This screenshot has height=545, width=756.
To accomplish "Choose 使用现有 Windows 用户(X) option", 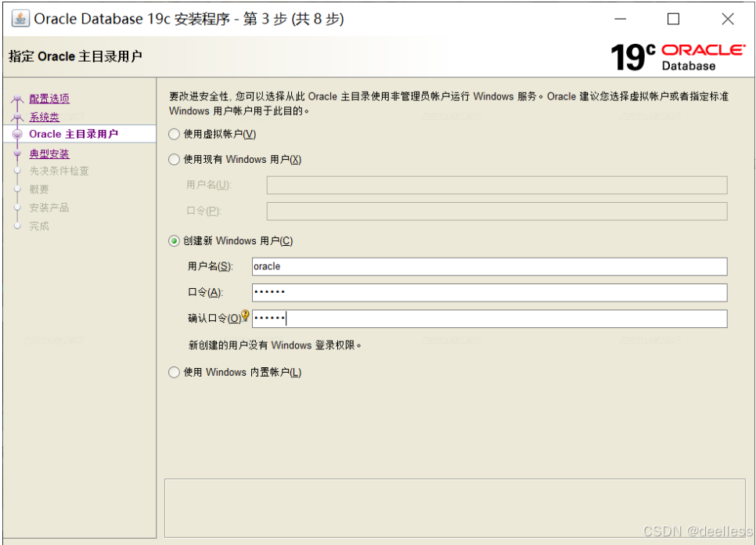I will [174, 159].
